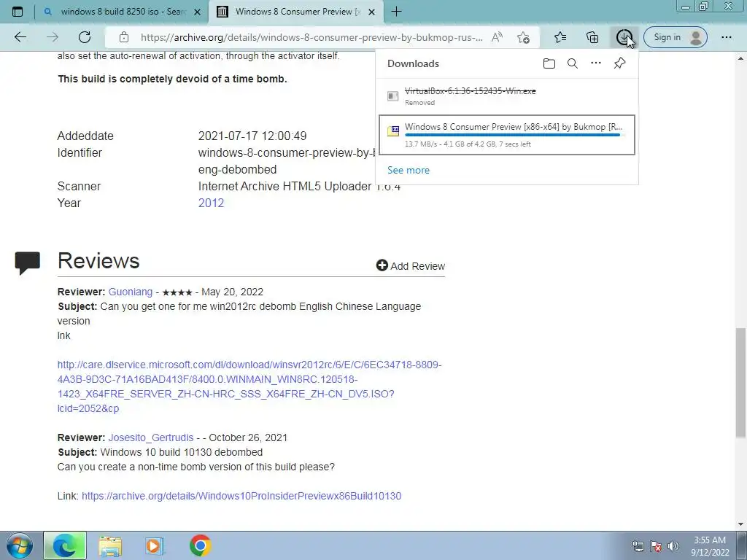Open Google Chrome from taskbar
Screen dimensions: 747x560
click(x=200, y=545)
